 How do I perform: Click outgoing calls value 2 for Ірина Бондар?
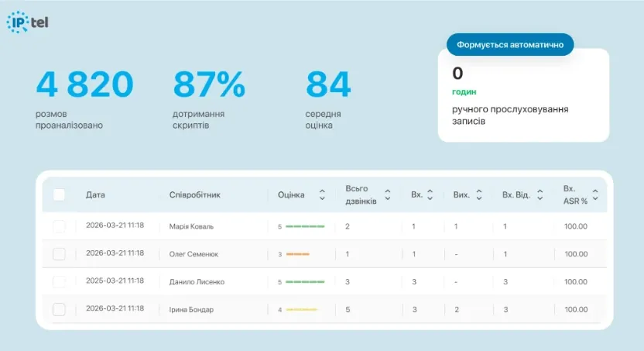(457, 309)
